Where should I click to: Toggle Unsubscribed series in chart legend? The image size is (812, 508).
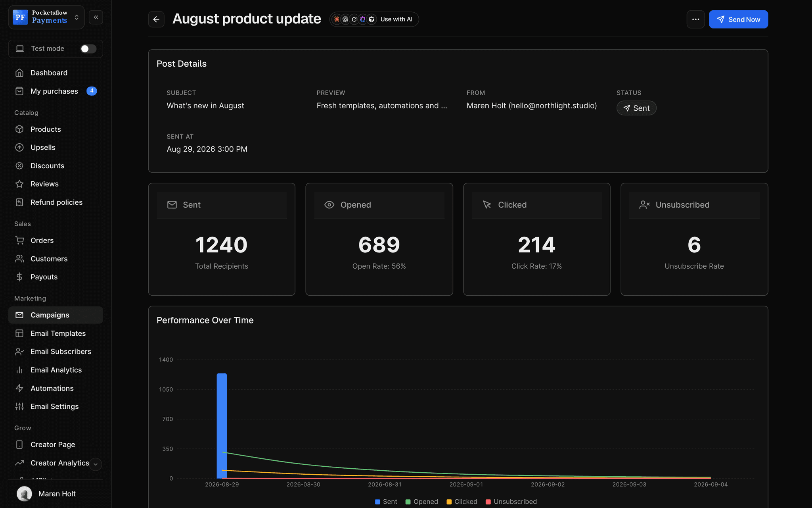tap(511, 502)
